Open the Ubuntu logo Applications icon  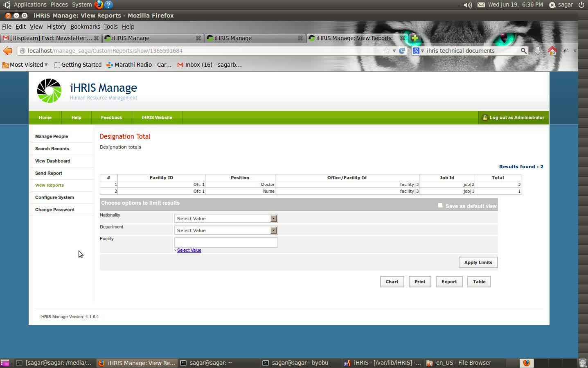click(x=7, y=5)
